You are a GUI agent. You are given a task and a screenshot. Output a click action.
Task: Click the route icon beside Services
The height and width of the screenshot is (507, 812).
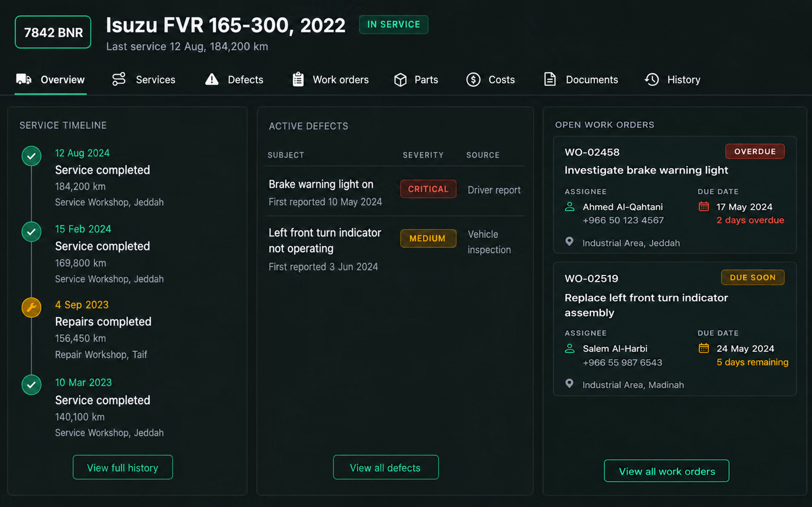click(x=119, y=79)
